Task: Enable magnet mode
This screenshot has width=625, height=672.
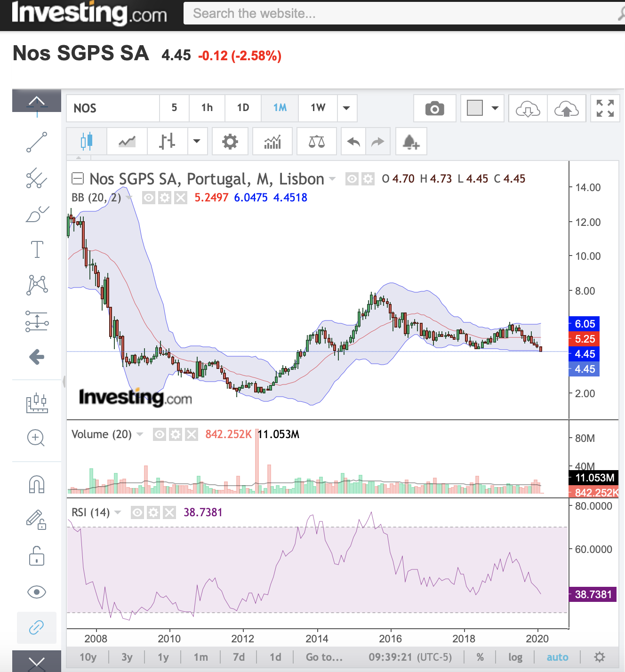Action: pyautogui.click(x=37, y=484)
